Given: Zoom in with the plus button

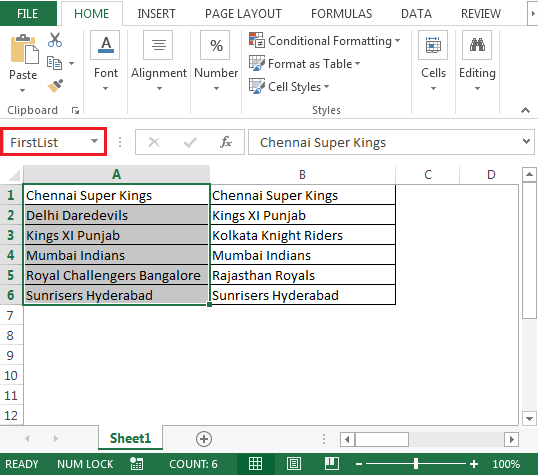Looking at the screenshot, I should point(474,464).
